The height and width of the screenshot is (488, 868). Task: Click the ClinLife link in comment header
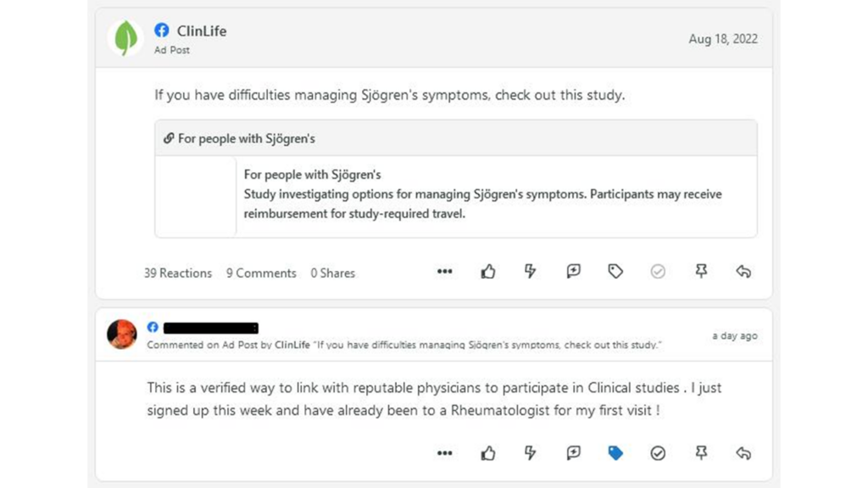click(x=292, y=345)
